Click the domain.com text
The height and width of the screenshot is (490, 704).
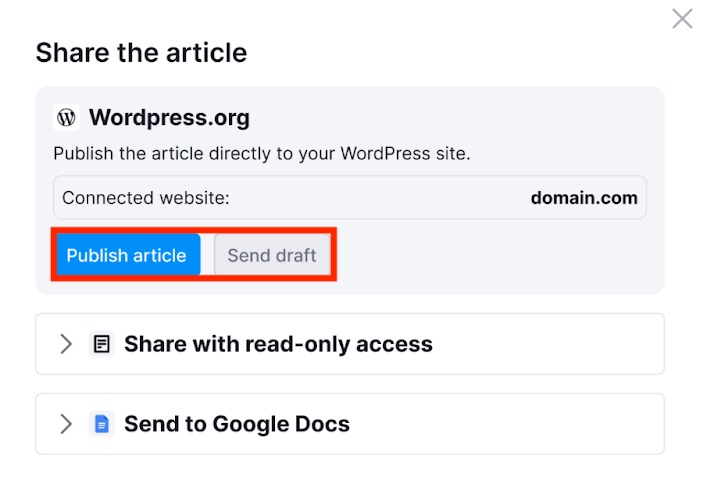coord(584,198)
